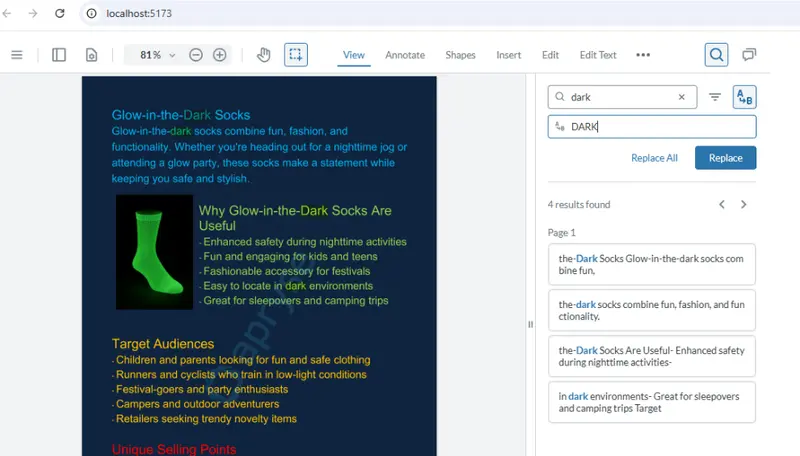Open view controls page icon
Image resolution: width=800 pixels, height=456 pixels.
pos(91,55)
